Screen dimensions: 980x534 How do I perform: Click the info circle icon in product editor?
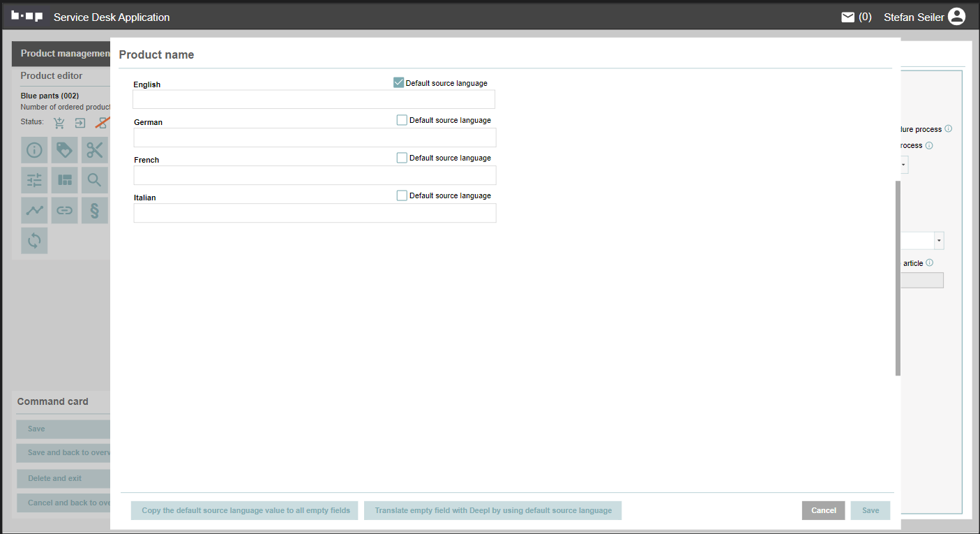34,150
